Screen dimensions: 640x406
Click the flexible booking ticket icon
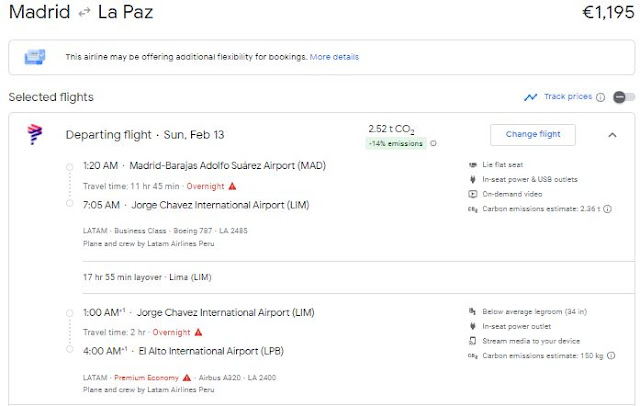(36, 57)
